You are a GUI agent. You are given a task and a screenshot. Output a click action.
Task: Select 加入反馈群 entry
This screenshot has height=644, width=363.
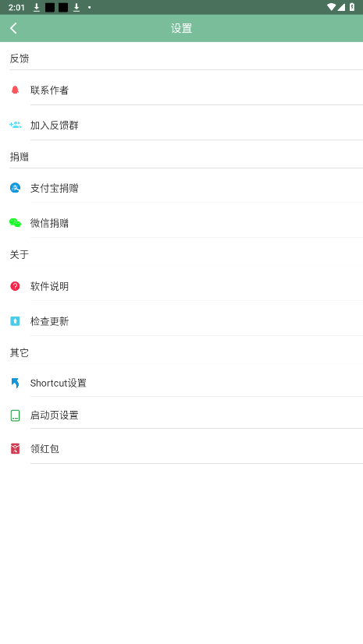(181, 125)
